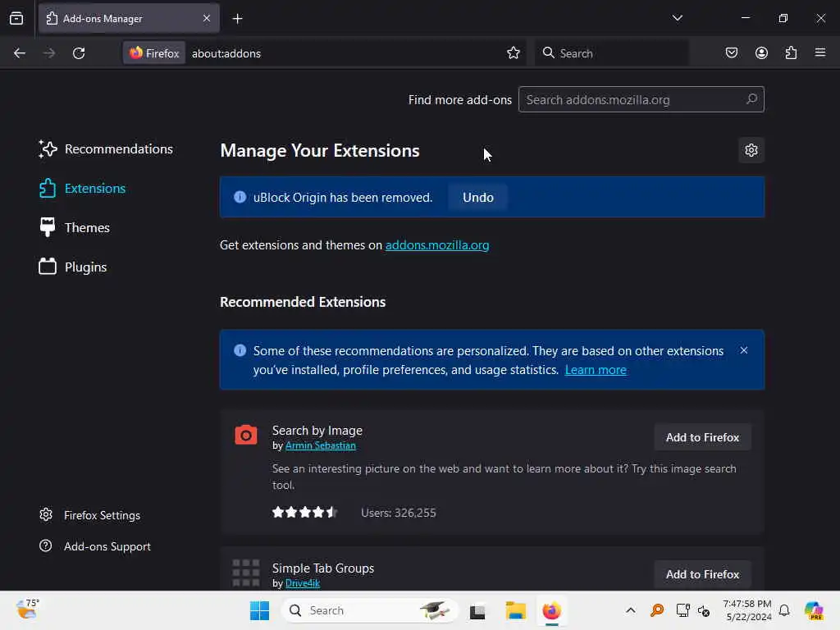This screenshot has height=630, width=840.
Task: Click the Simple Tab Groups title
Action: pyautogui.click(x=323, y=568)
